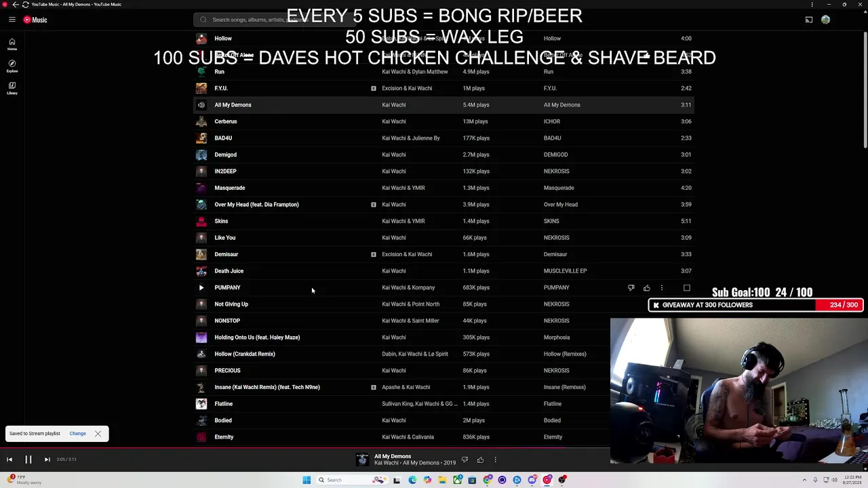Screen dimensions: 868x488
Task: Open File Explorer from the taskbar
Action: click(442, 480)
